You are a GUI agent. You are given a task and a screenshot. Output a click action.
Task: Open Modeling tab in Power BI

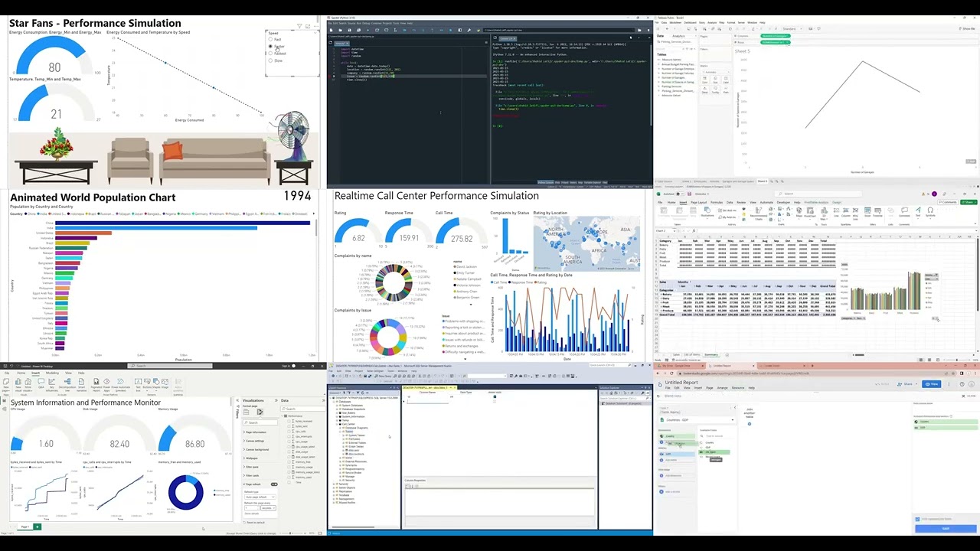(x=52, y=373)
